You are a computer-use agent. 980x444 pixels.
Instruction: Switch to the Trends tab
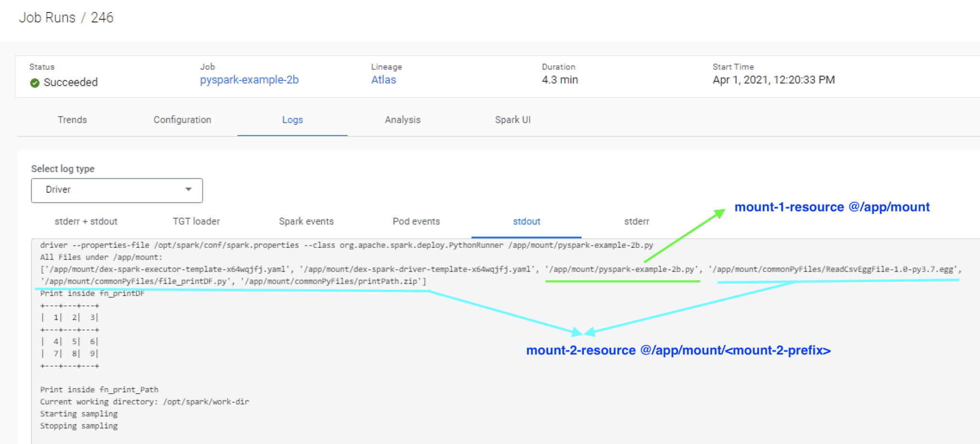point(72,120)
